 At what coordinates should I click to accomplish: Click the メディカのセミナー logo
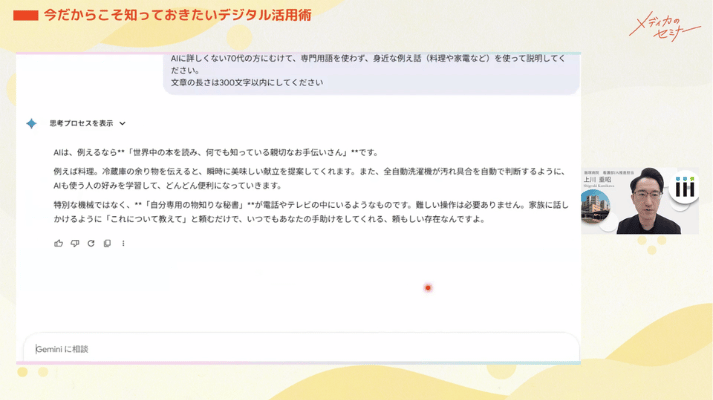pyautogui.click(x=664, y=26)
